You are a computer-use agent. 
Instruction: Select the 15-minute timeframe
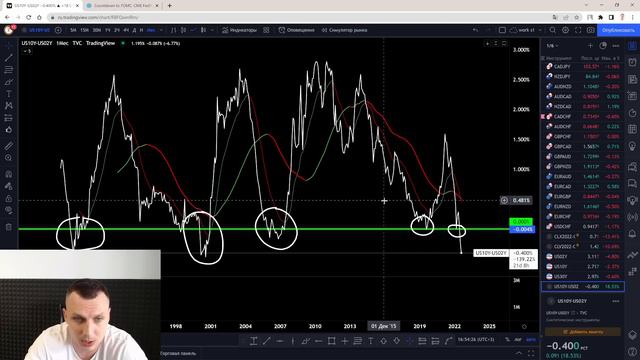84,30
